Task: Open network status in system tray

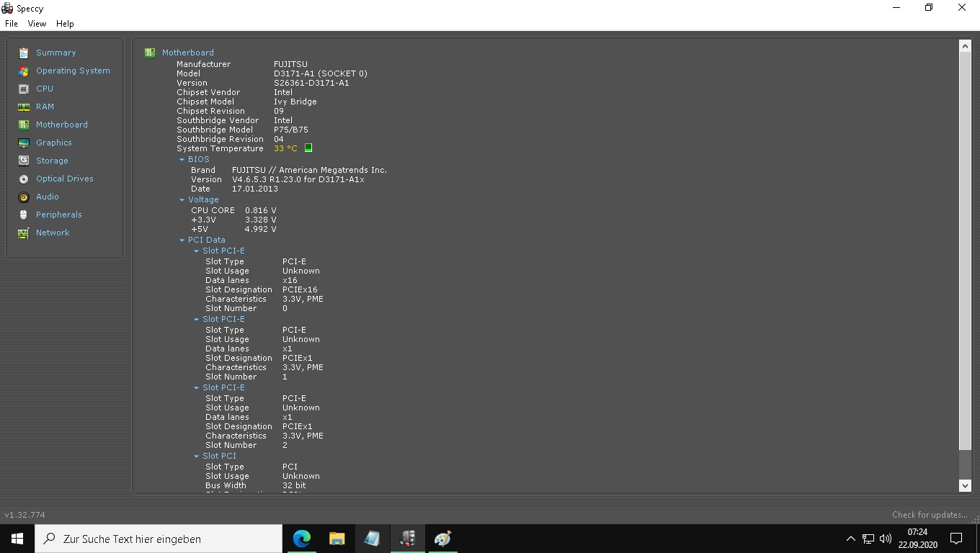Action: point(868,539)
